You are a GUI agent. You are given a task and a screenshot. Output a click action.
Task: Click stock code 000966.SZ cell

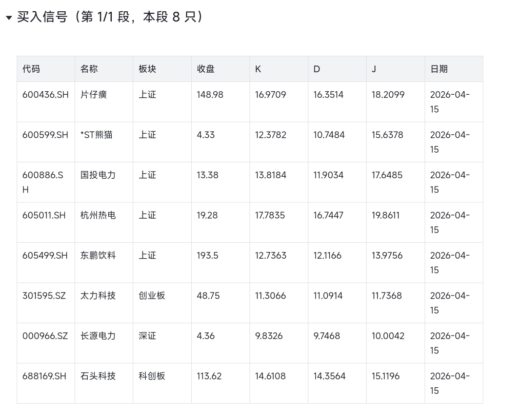45,336
